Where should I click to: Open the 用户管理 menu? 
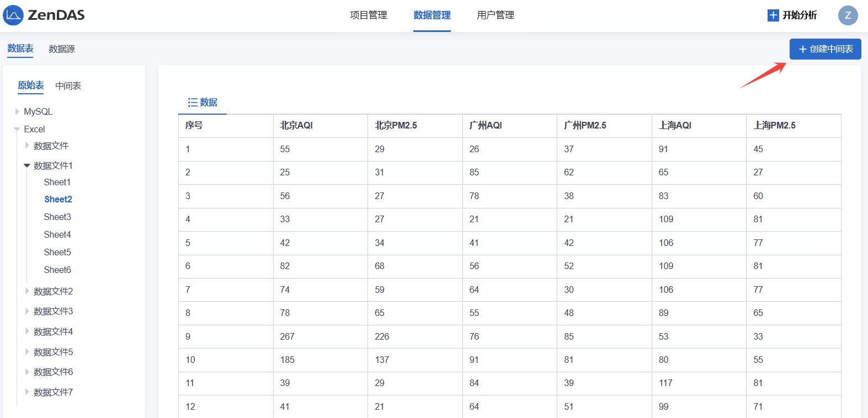(x=495, y=15)
